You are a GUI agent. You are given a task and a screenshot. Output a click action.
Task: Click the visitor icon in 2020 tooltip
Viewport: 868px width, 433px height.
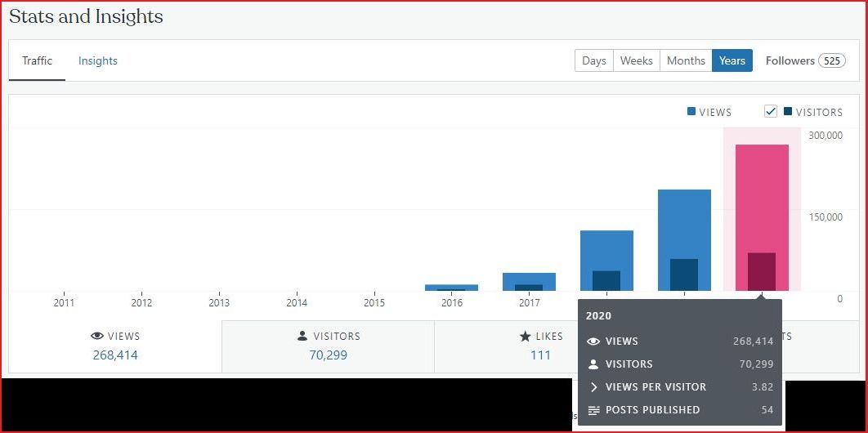(593, 364)
